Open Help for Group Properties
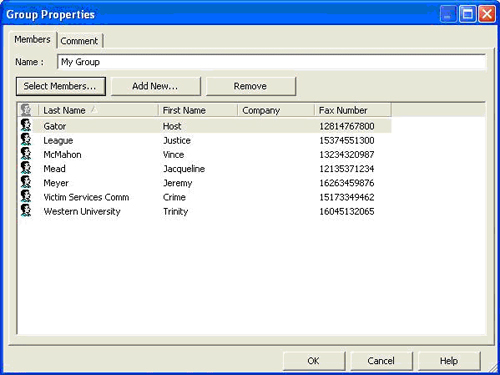Screen dimensions: 500x375 (449, 361)
